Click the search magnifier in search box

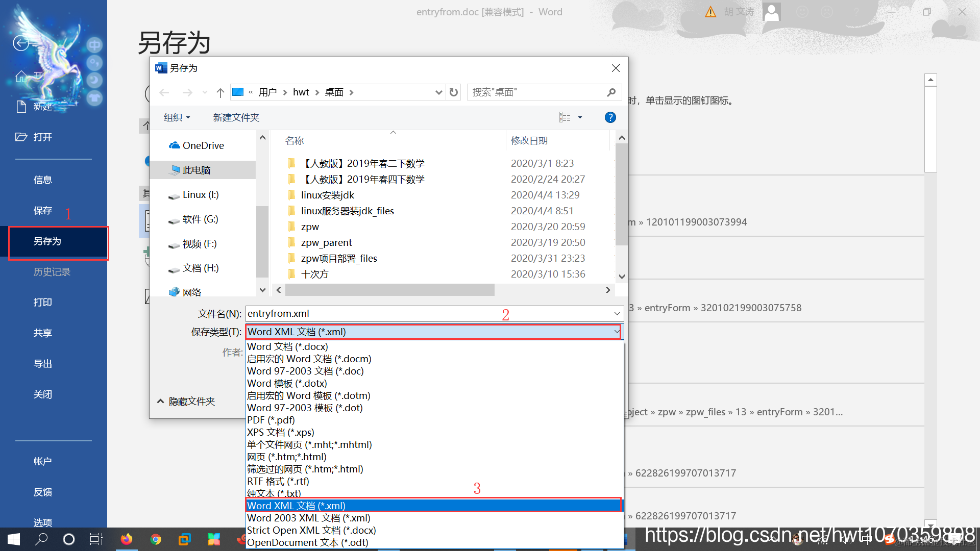[x=611, y=92]
